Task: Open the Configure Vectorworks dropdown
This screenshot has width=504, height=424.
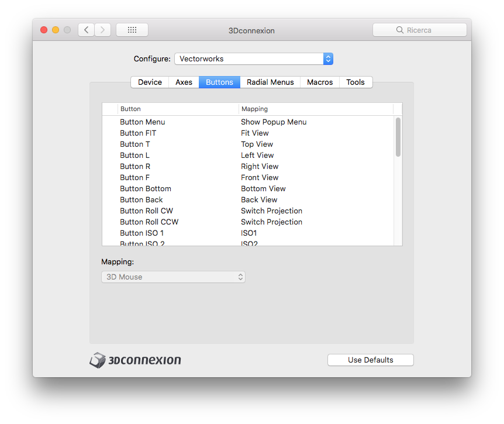Action: point(254,59)
